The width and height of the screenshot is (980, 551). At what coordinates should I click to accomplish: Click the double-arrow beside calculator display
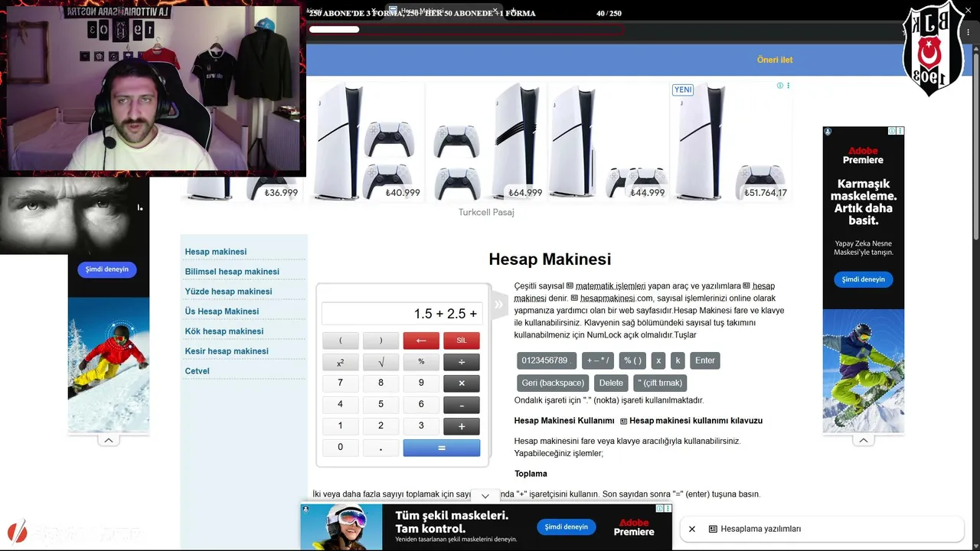coord(499,305)
